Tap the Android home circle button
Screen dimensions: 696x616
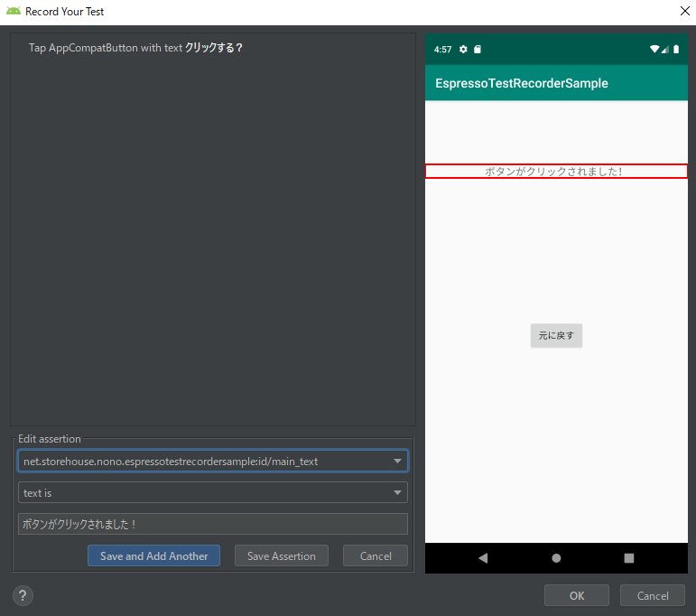pyautogui.click(x=556, y=558)
